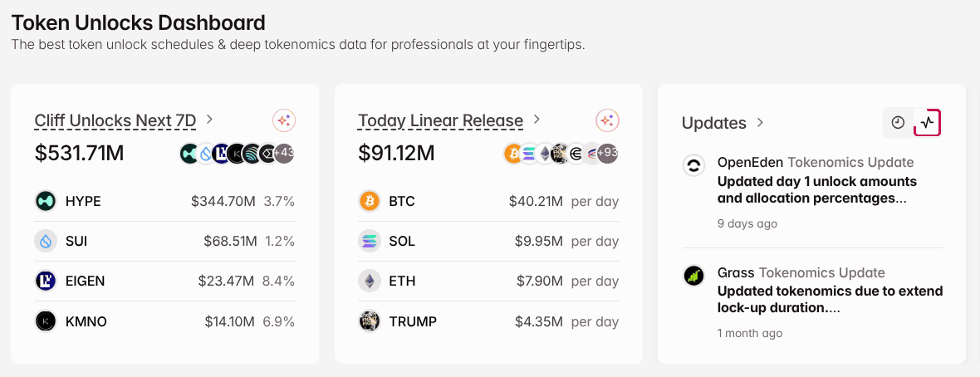
Task: Select the SUI $68.51M unlock row
Action: pyautogui.click(x=164, y=241)
